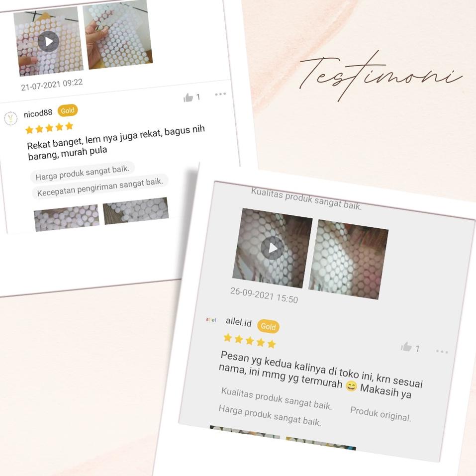Click the Gold badge beside ailel.id

point(268,326)
